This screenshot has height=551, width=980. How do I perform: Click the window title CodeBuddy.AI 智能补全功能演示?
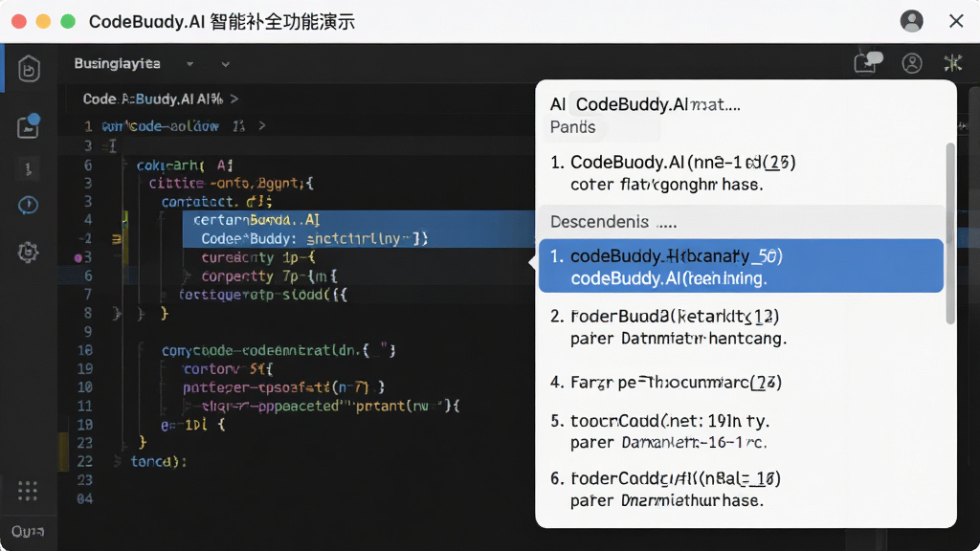222,22
